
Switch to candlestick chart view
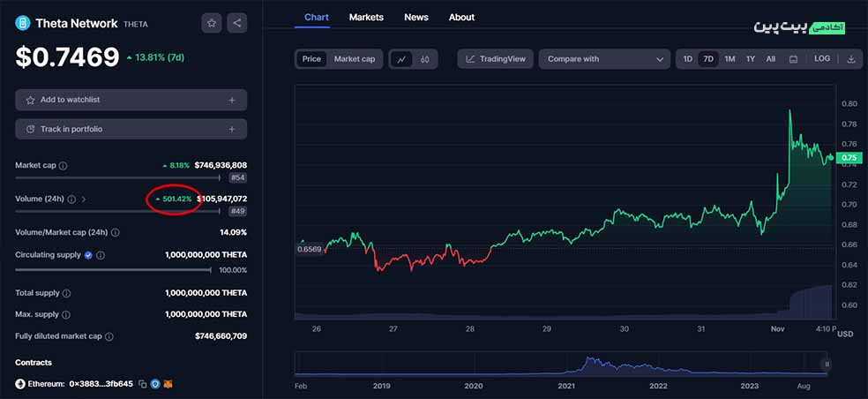tap(425, 59)
